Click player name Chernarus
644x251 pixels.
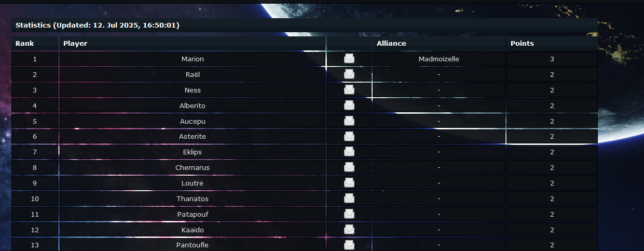point(193,168)
